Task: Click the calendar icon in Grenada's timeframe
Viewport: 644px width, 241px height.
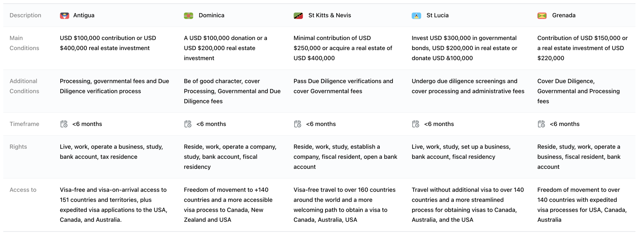Action: pos(541,124)
